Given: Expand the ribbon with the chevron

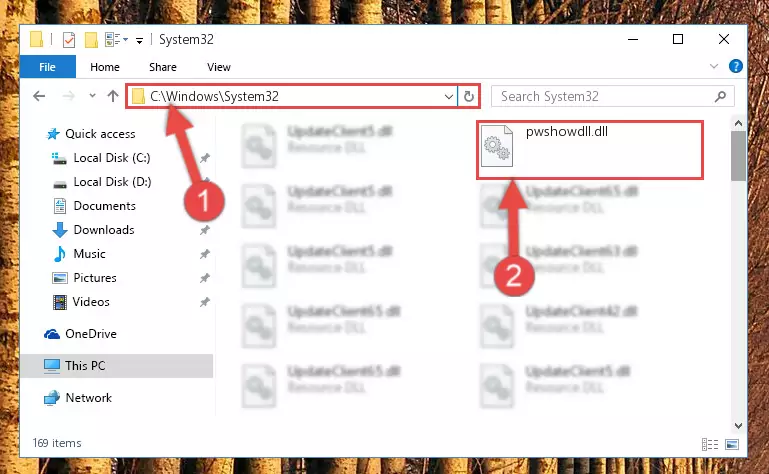Looking at the screenshot, I should tap(714, 66).
